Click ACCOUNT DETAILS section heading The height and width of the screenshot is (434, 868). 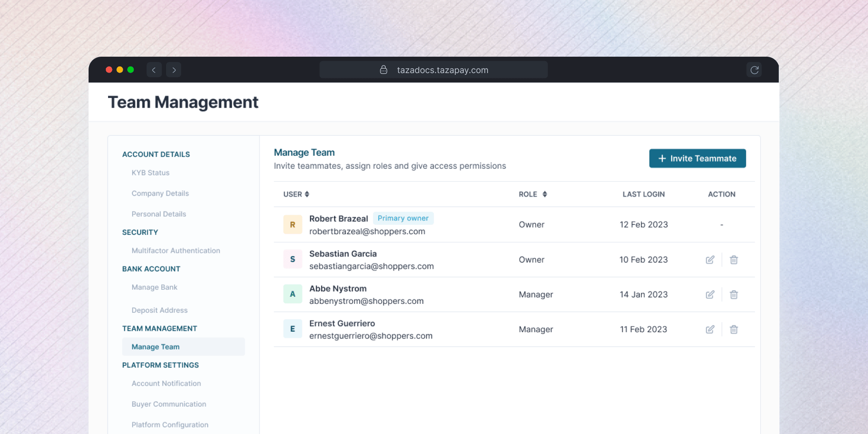(156, 155)
